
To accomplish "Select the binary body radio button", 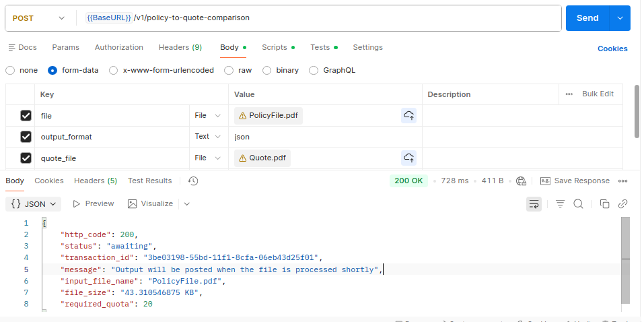I will 267,70.
